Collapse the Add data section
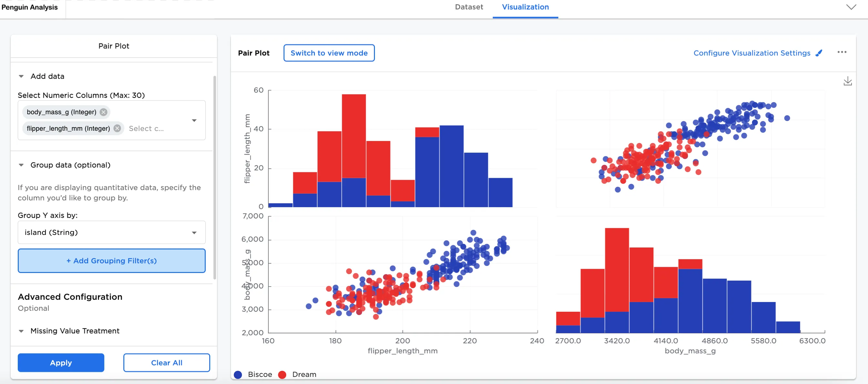 tap(21, 76)
